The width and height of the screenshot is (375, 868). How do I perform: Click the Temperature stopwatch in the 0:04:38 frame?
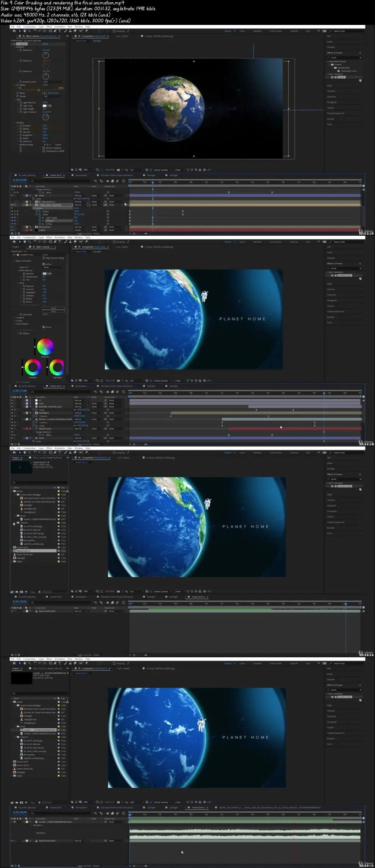pyautogui.click(x=24, y=277)
